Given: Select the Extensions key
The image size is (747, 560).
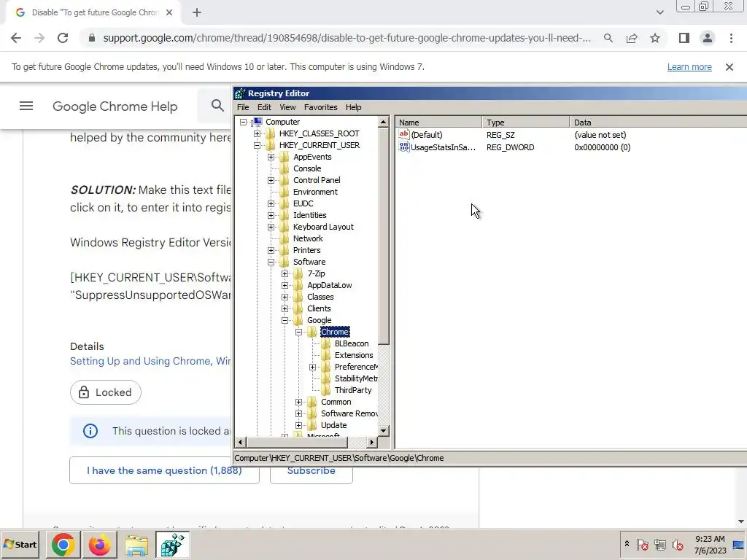Looking at the screenshot, I should tap(354, 355).
